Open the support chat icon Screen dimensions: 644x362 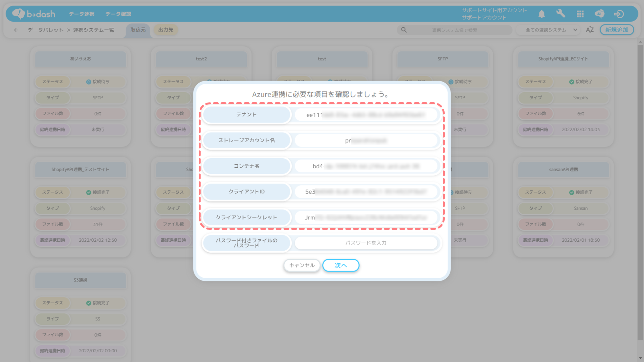click(600, 14)
